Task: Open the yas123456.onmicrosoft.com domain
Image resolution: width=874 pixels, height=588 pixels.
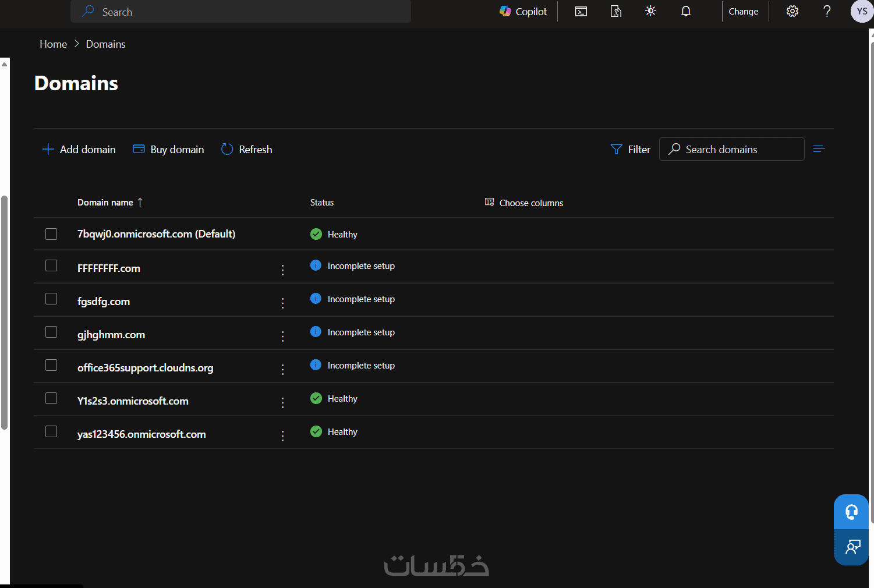Action: (141, 434)
